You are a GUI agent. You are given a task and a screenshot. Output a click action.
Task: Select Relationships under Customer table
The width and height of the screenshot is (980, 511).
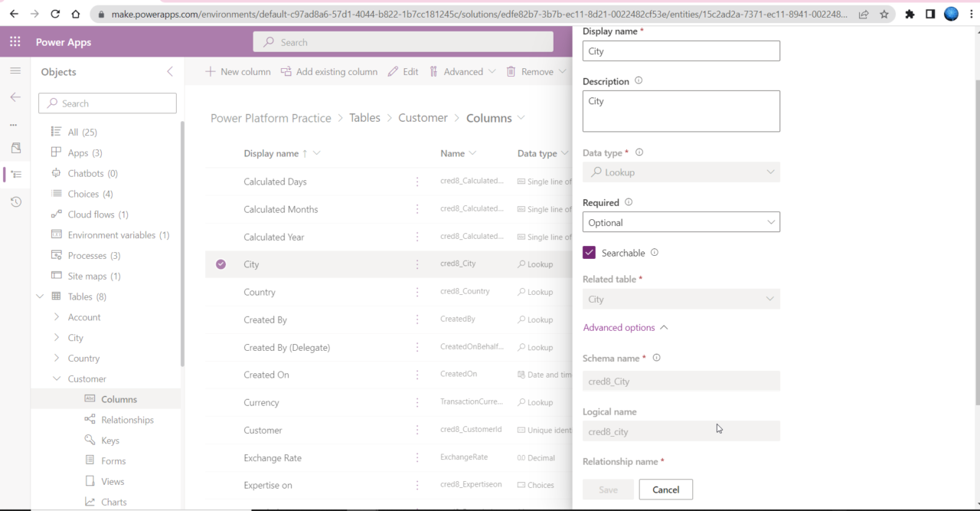127,420
